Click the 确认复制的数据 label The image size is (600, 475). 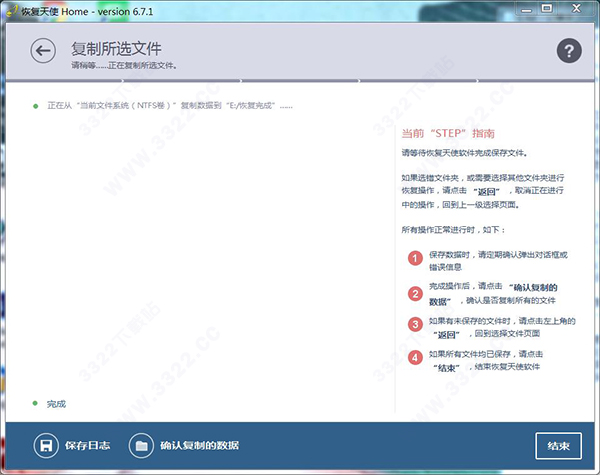(199, 446)
